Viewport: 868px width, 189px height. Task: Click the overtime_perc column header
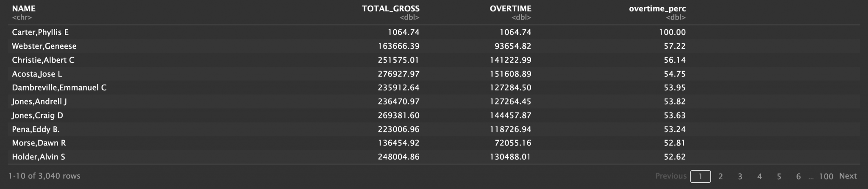(657, 8)
